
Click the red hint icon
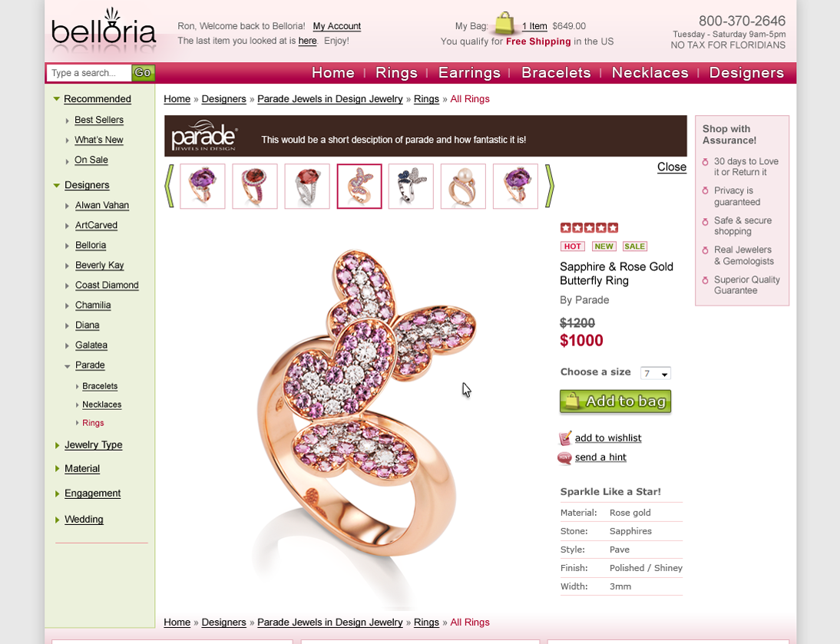(564, 457)
